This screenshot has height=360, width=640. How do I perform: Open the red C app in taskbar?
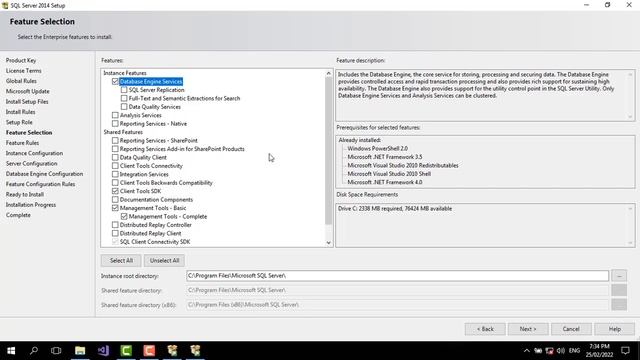click(149, 351)
